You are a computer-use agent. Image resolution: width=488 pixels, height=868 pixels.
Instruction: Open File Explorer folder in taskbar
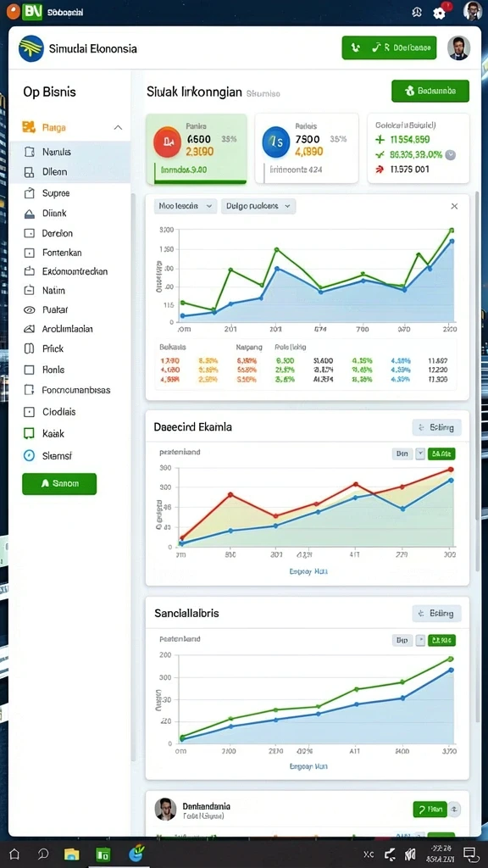click(x=73, y=854)
